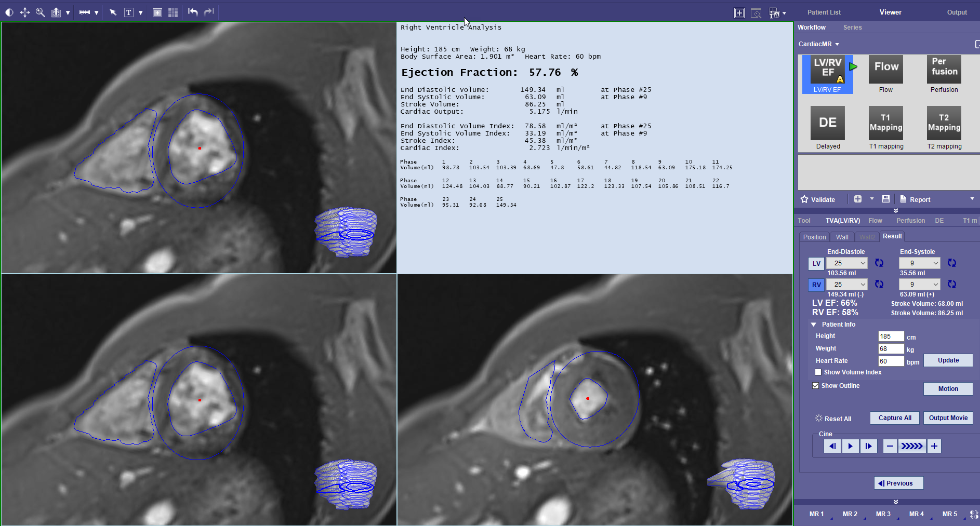Open the Perfusion workflow icon
The width and height of the screenshot is (980, 526).
[x=944, y=69]
